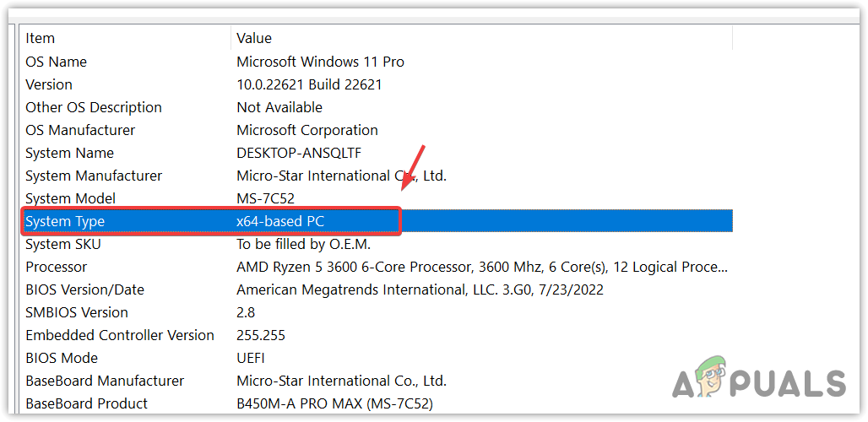Click the Value column header
868x422 pixels.
point(254,38)
